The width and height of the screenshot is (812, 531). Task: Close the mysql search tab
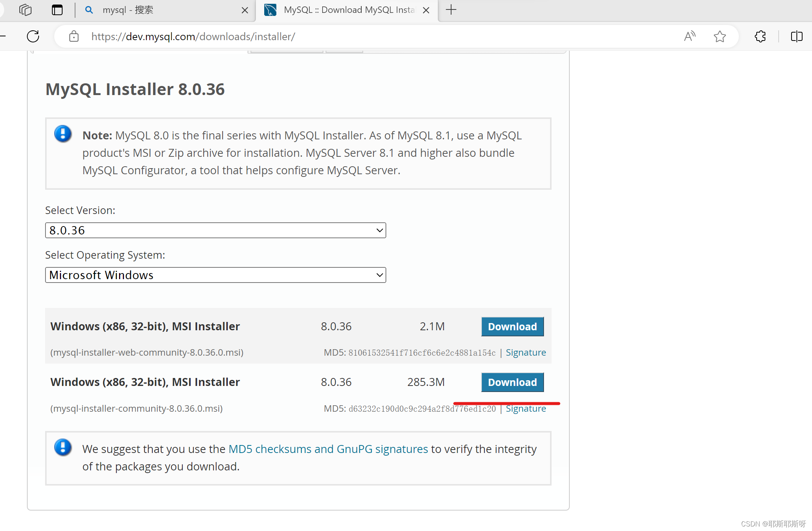(245, 10)
